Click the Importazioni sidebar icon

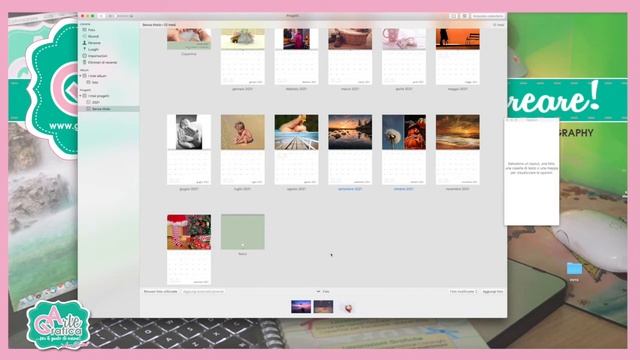tap(84, 56)
